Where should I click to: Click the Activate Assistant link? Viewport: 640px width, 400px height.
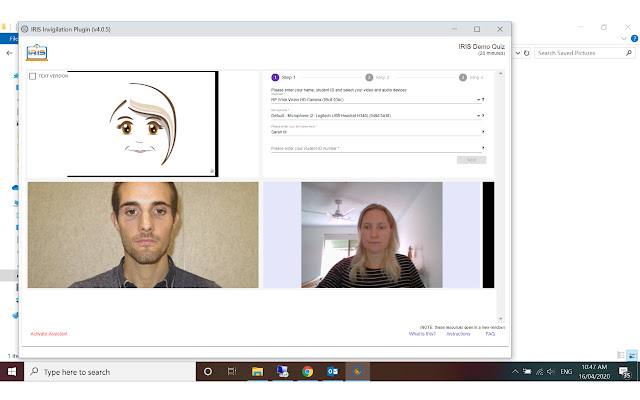coord(49,334)
